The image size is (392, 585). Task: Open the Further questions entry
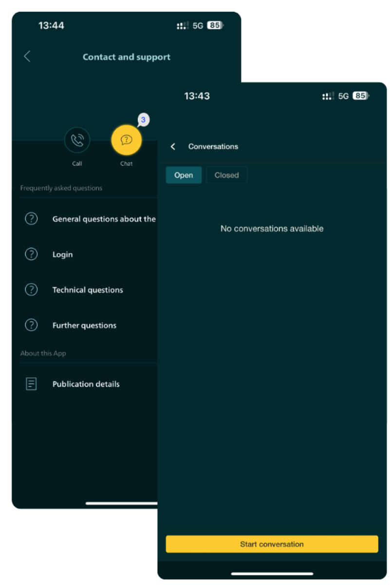coord(84,326)
